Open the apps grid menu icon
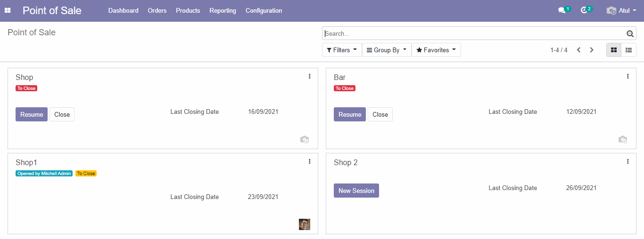 click(8, 10)
